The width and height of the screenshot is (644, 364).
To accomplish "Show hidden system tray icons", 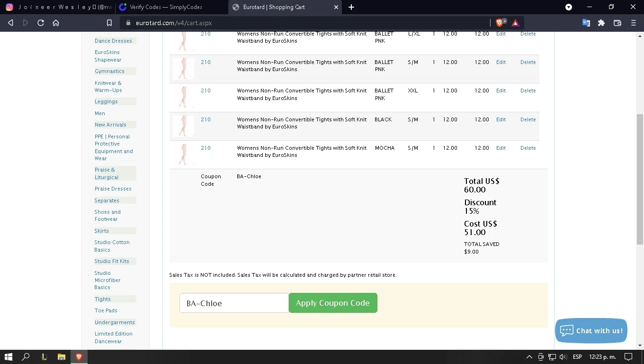I will click(x=529, y=357).
